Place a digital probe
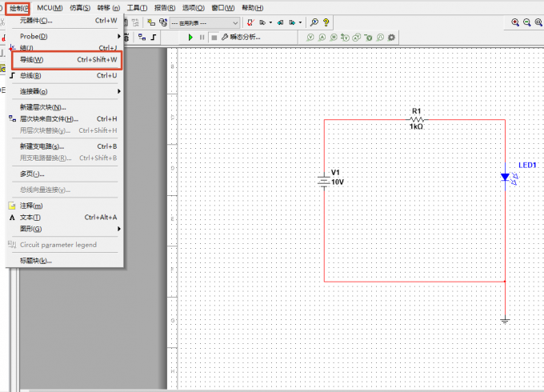544x392 pixels. tap(380, 37)
